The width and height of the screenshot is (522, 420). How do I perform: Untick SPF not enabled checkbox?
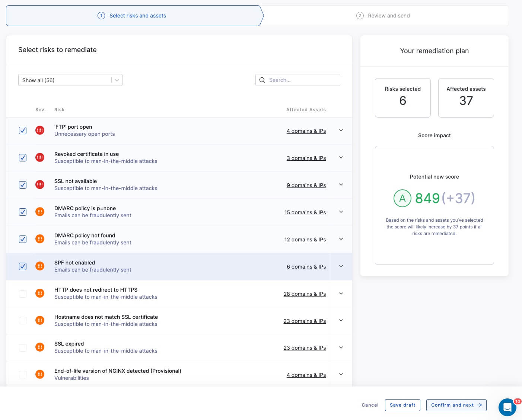[x=23, y=266]
